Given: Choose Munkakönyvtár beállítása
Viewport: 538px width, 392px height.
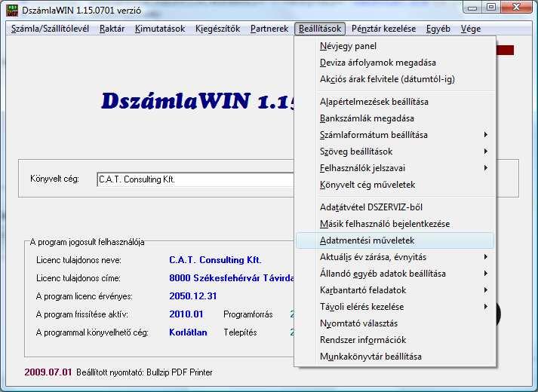Looking at the screenshot, I should click(x=395, y=357).
